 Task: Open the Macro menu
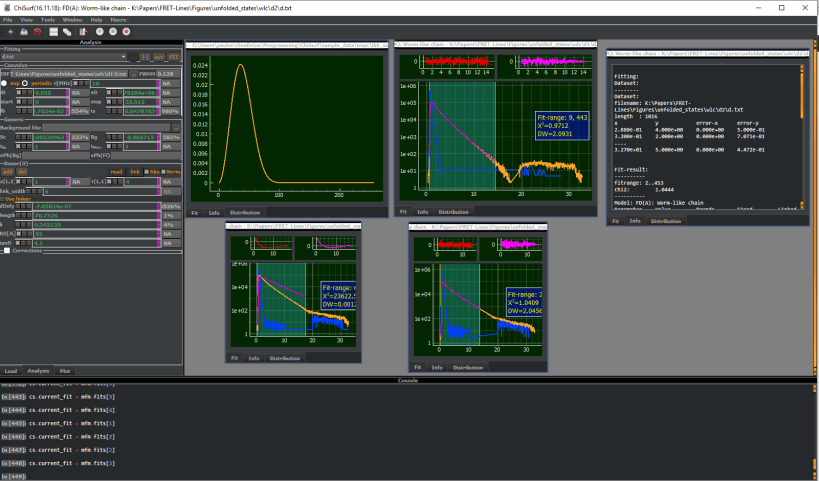click(118, 19)
